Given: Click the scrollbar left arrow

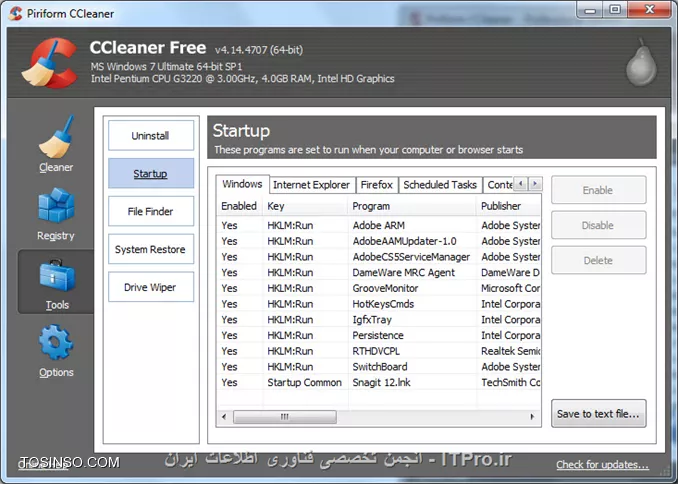Looking at the screenshot, I should pyautogui.click(x=224, y=417).
